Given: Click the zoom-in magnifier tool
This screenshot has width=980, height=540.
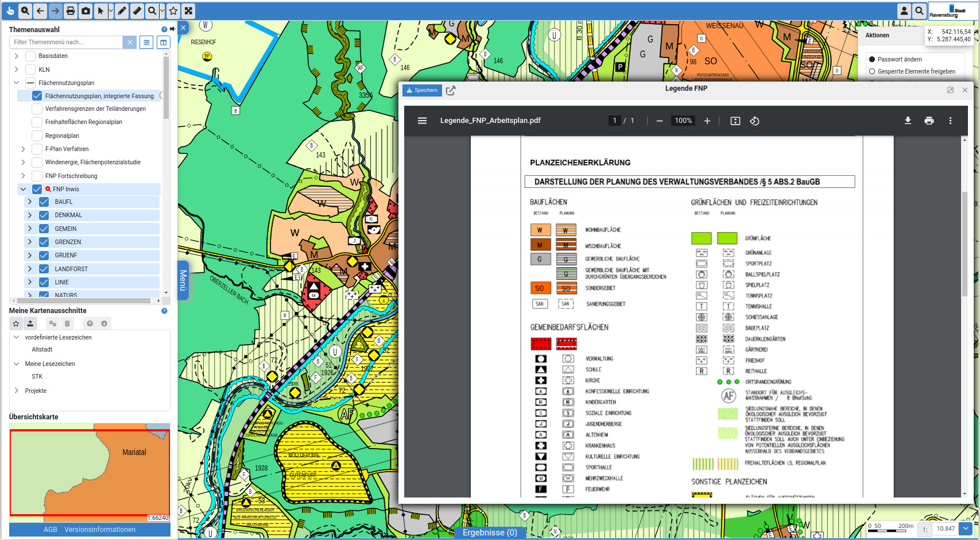Looking at the screenshot, I should (25, 10).
